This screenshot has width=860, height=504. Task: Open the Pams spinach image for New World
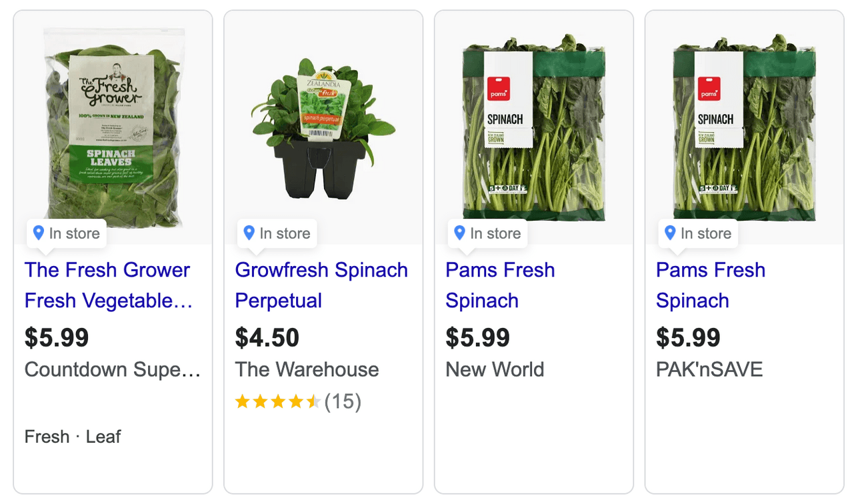click(x=533, y=127)
